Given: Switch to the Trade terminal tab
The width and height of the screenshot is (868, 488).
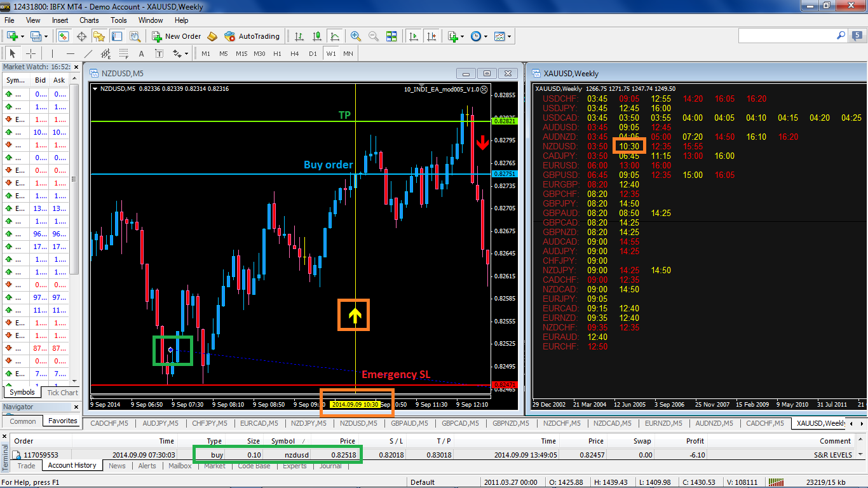Looking at the screenshot, I should pos(26,466).
